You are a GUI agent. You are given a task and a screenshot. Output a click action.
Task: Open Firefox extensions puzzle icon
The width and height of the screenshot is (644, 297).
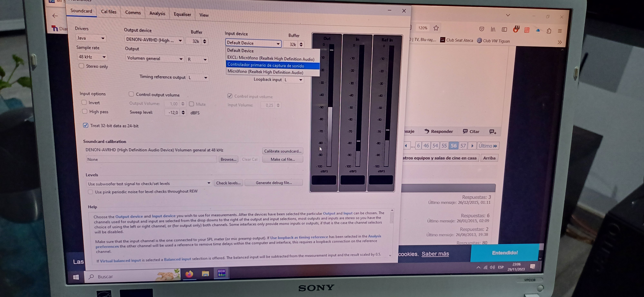point(549,31)
